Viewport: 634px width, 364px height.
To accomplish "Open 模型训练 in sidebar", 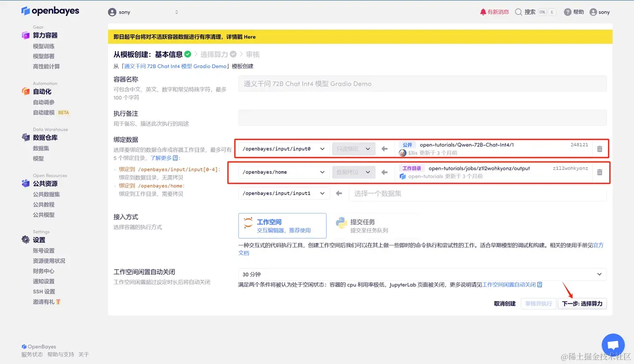I will 44,46.
